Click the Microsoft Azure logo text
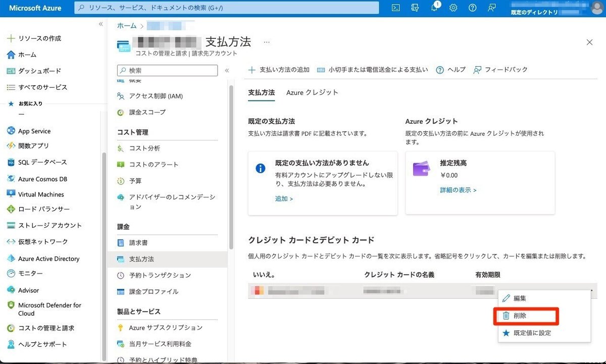This screenshot has width=606, height=364. 35,8
